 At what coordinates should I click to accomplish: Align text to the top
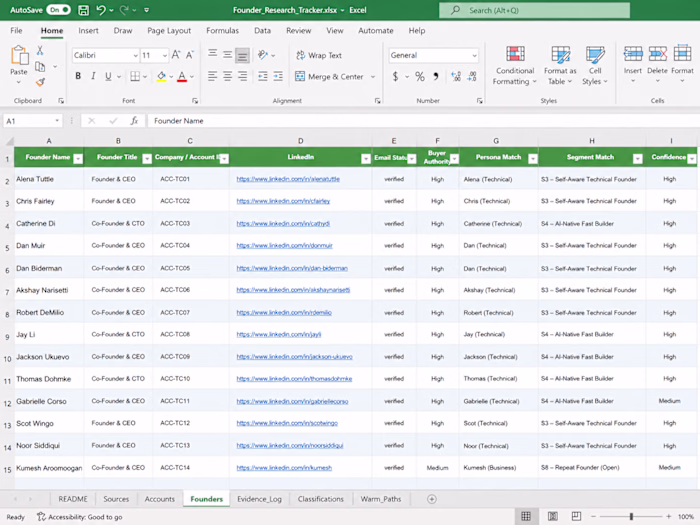(213, 55)
